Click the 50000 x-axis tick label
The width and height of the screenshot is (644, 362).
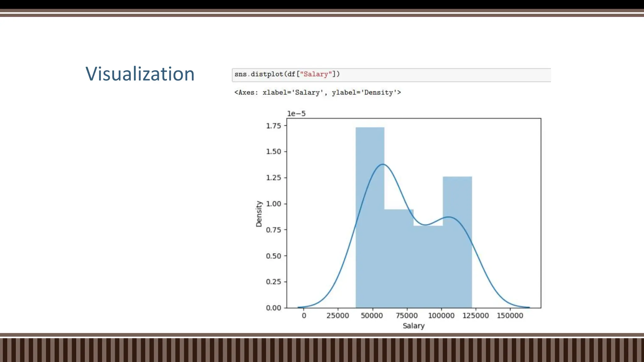372,315
